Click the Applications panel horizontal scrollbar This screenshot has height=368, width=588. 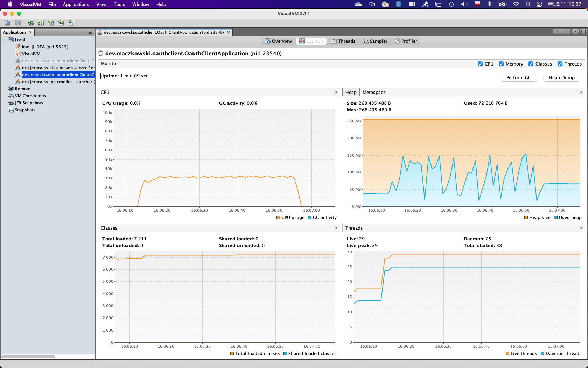(x=28, y=357)
